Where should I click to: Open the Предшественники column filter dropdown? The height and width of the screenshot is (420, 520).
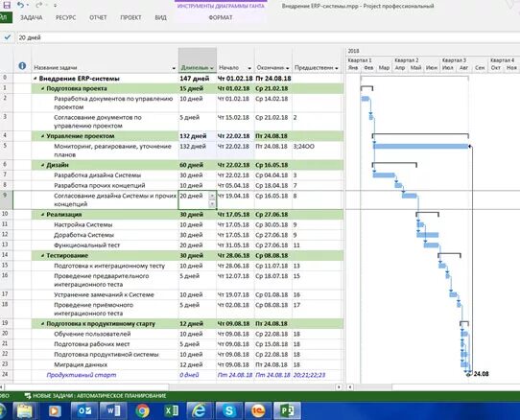(x=337, y=68)
